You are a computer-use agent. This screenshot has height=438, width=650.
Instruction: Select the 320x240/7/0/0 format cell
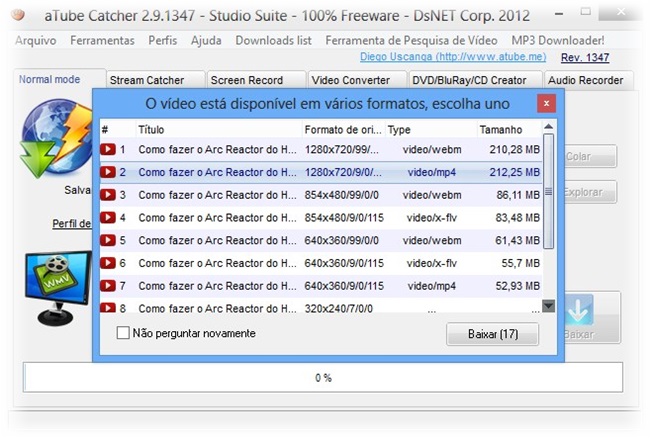coord(339,308)
